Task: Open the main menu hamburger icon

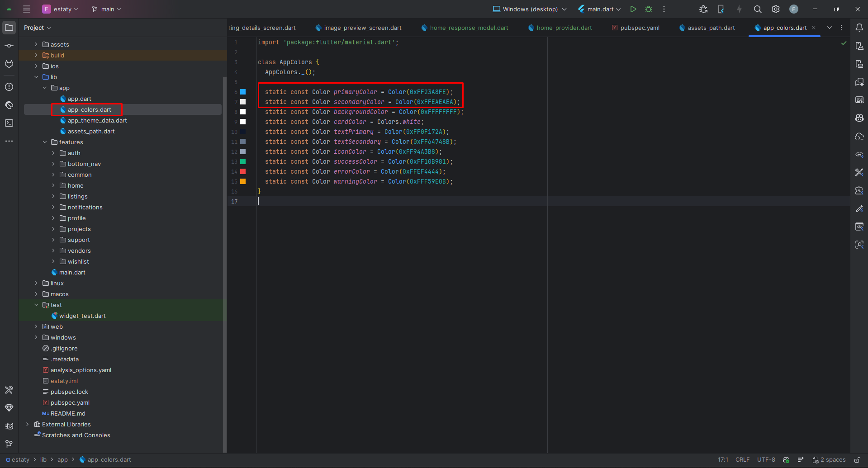Action: pyautogui.click(x=27, y=9)
